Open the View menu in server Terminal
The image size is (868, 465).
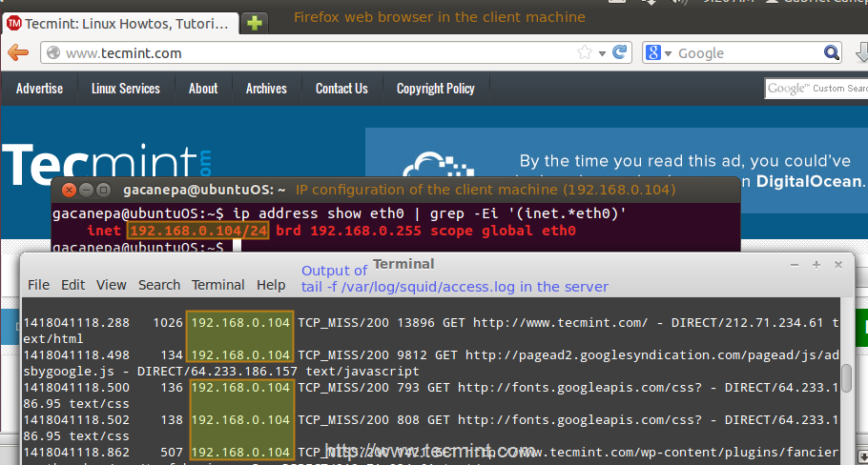point(112,285)
